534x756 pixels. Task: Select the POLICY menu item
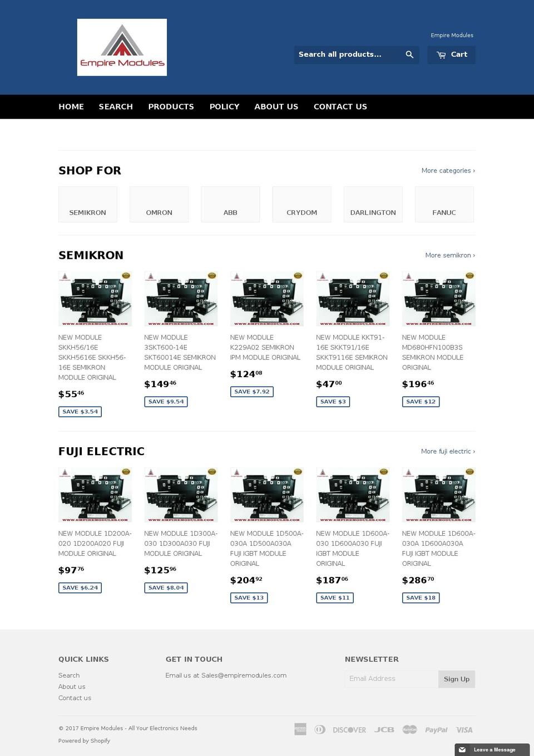coord(224,106)
